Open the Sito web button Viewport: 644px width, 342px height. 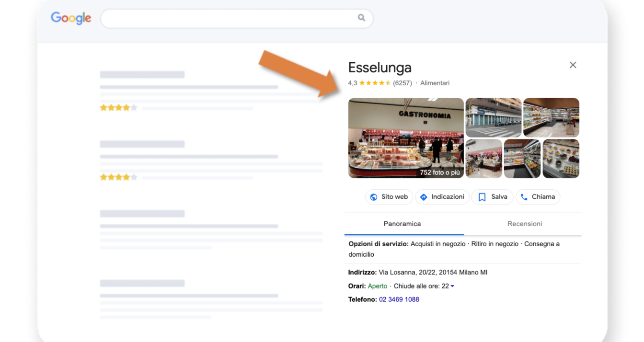(x=389, y=197)
